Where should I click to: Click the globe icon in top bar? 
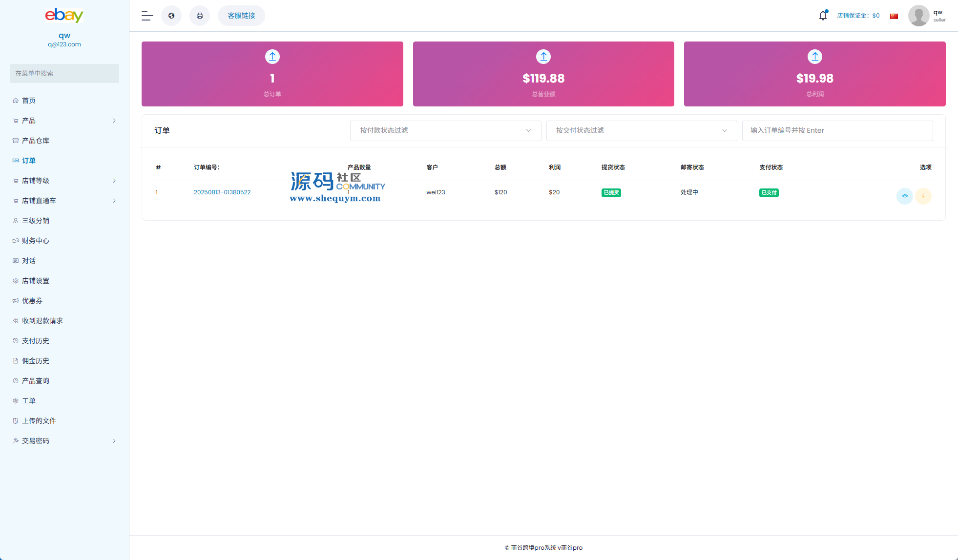tap(171, 16)
